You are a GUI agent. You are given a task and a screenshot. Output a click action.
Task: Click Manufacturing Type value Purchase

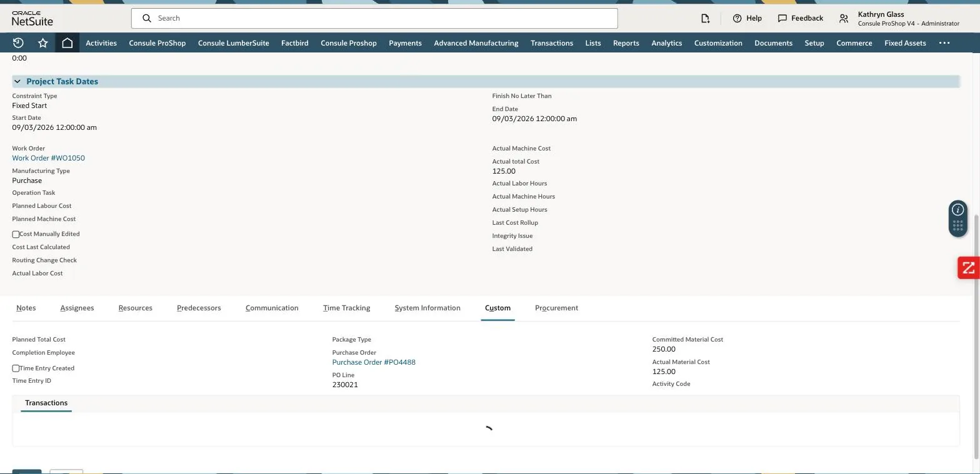point(27,180)
